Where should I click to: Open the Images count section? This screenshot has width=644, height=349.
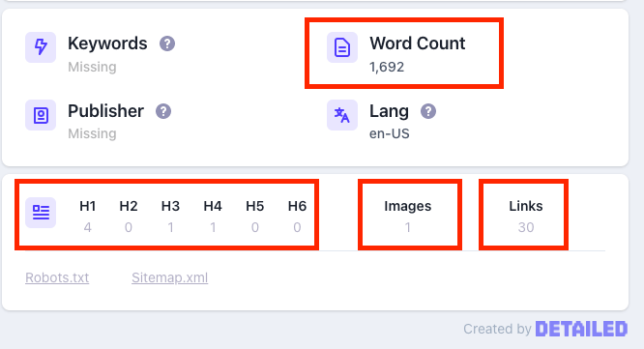[x=408, y=216]
